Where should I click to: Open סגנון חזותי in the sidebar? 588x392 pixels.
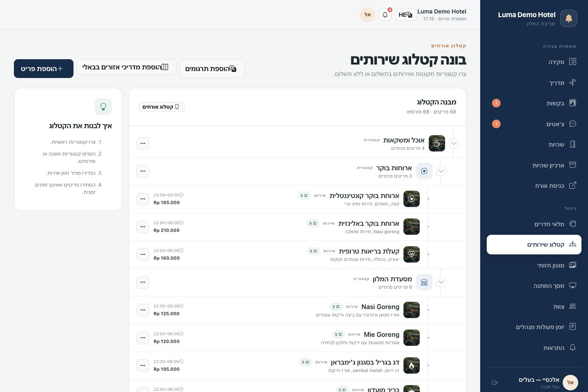(x=534, y=265)
